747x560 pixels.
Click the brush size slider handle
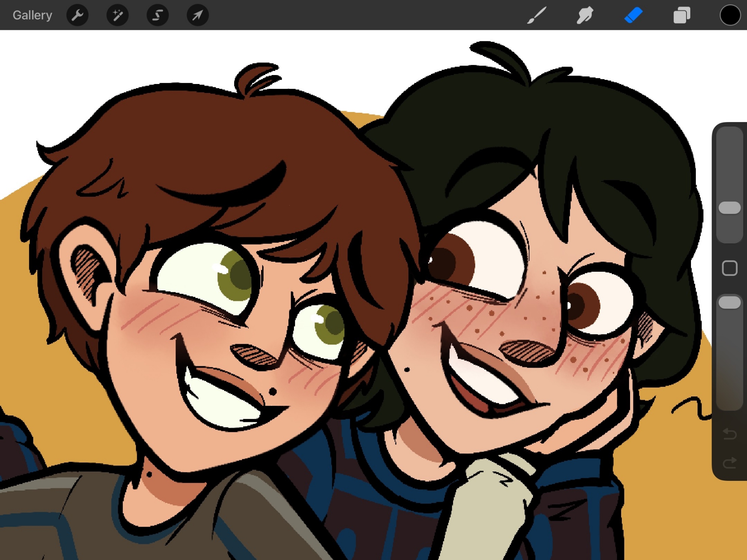[x=729, y=208]
